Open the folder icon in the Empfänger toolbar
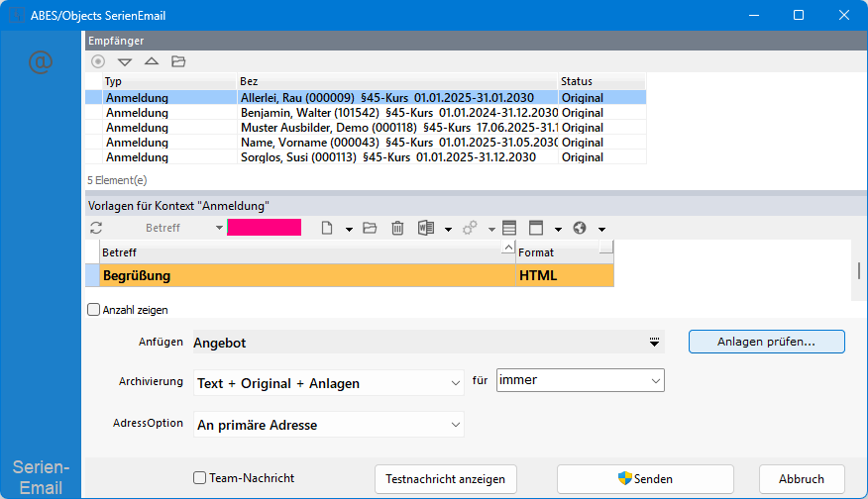The height and width of the screenshot is (499, 868). point(178,61)
